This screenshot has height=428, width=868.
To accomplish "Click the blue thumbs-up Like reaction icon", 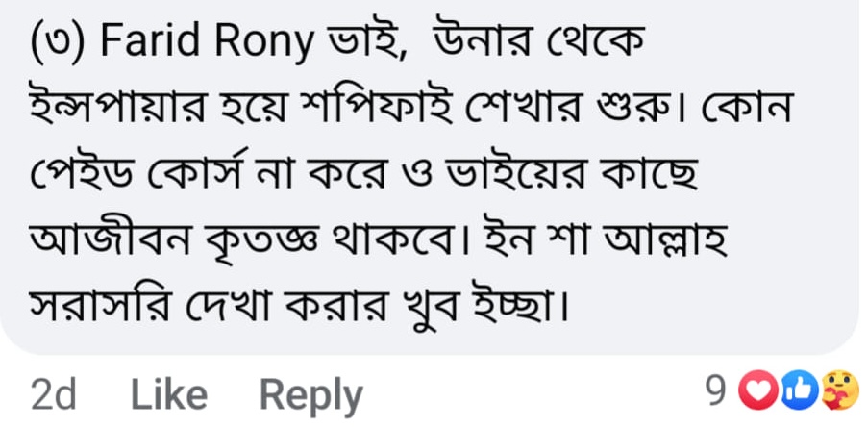I will (x=797, y=390).
